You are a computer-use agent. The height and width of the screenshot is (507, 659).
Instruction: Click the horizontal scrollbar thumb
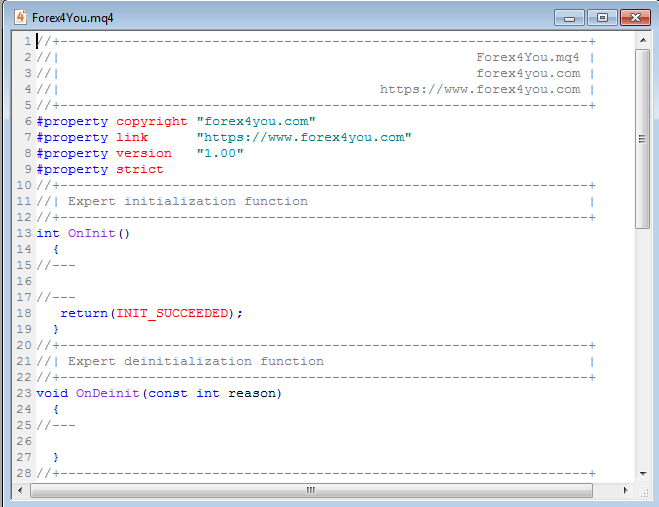[x=311, y=490]
